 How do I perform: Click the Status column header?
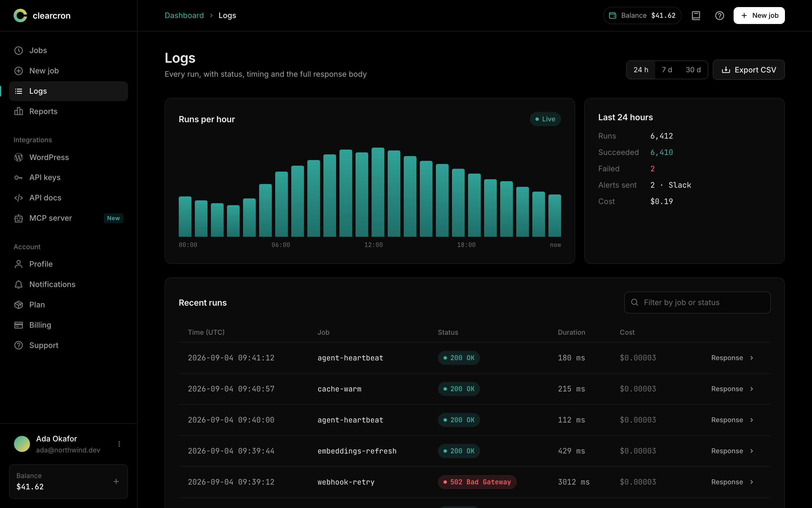[x=448, y=332]
